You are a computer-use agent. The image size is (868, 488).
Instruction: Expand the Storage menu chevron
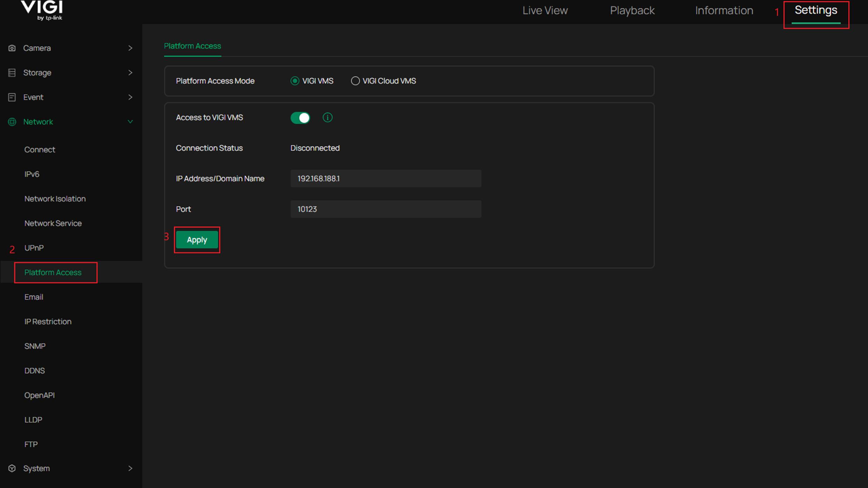click(130, 73)
